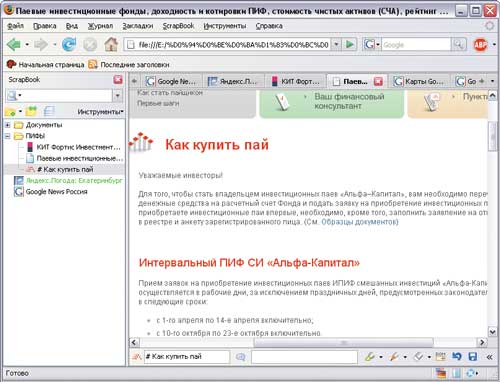Select Яндекс.Погода: Екатеринбург item

[x=68, y=181]
